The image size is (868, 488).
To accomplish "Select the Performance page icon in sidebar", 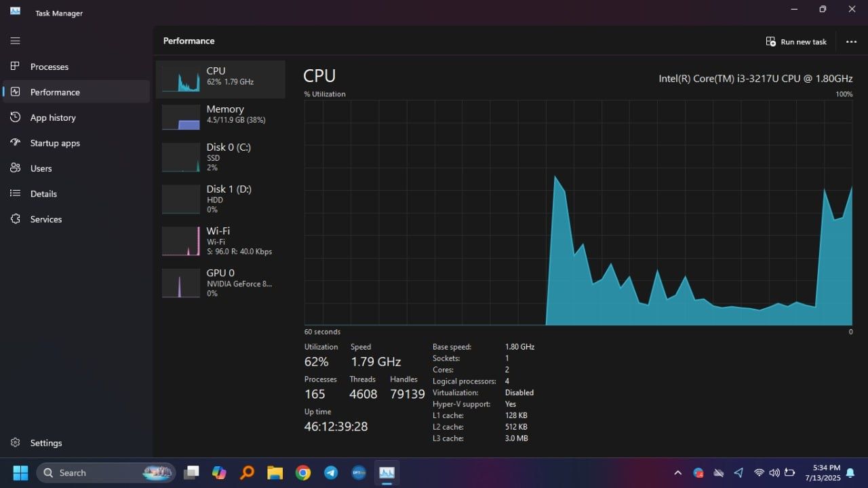I will pyautogui.click(x=15, y=92).
